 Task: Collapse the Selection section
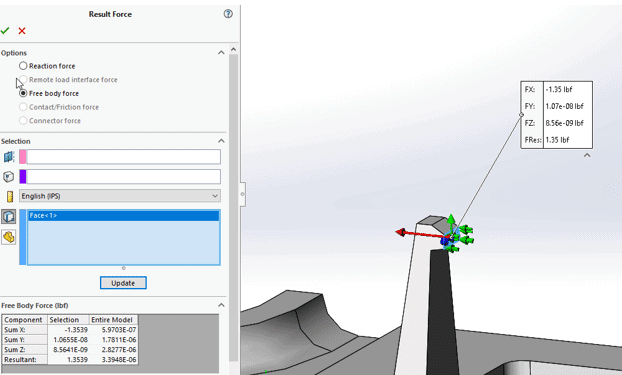pos(221,141)
